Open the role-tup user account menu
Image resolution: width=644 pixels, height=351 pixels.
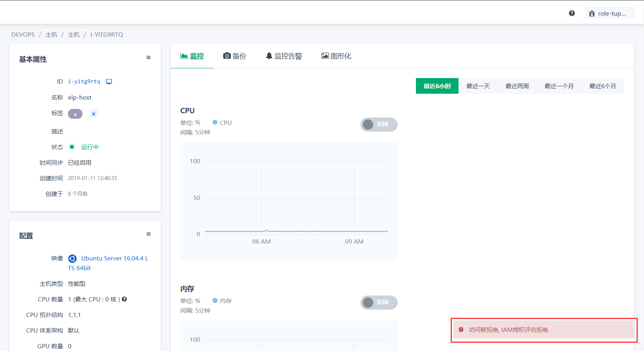click(609, 13)
